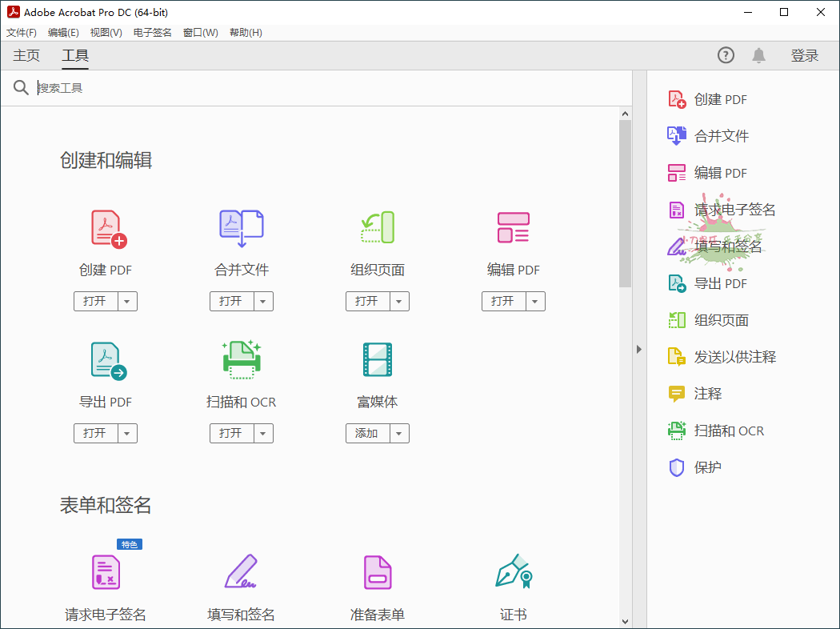Screen dimensions: 840x629
Task: Collapse the right sidebar pane arrow
Action: [639, 349]
